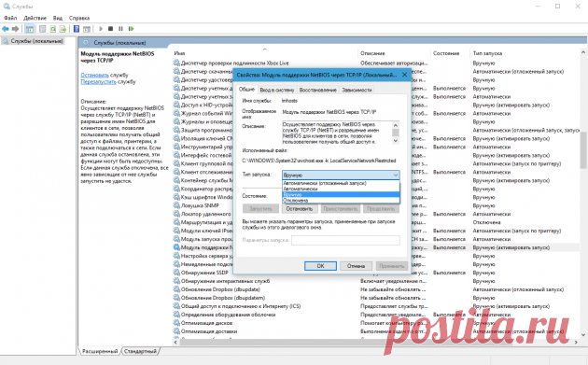The width and height of the screenshot is (588, 365).
Task: Click right arrow of horizontal scrollbar
Action: coord(576,342)
